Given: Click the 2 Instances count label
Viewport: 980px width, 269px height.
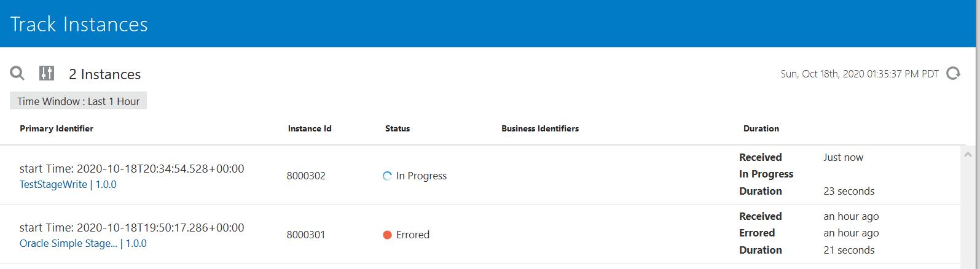Looking at the screenshot, I should click(x=104, y=74).
